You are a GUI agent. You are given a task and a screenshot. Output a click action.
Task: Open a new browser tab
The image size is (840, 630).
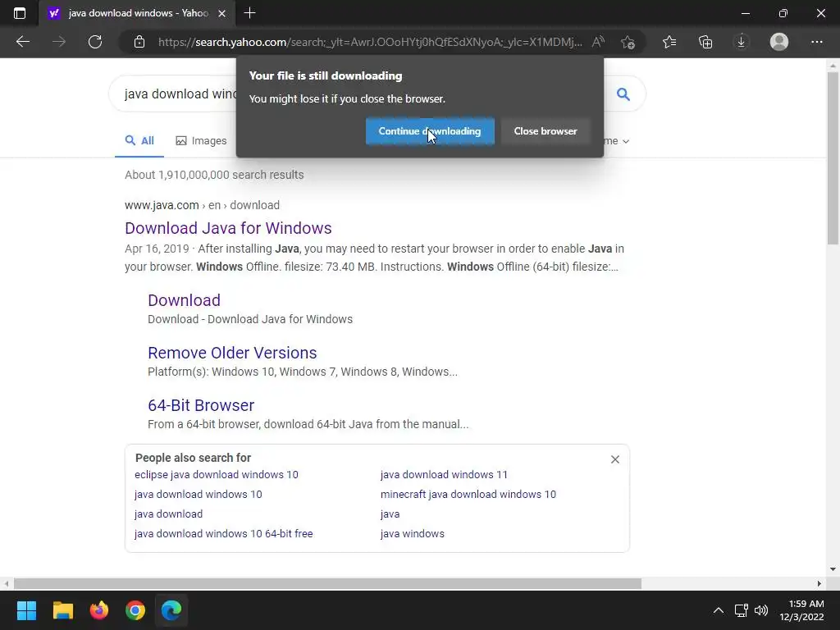pyautogui.click(x=249, y=13)
